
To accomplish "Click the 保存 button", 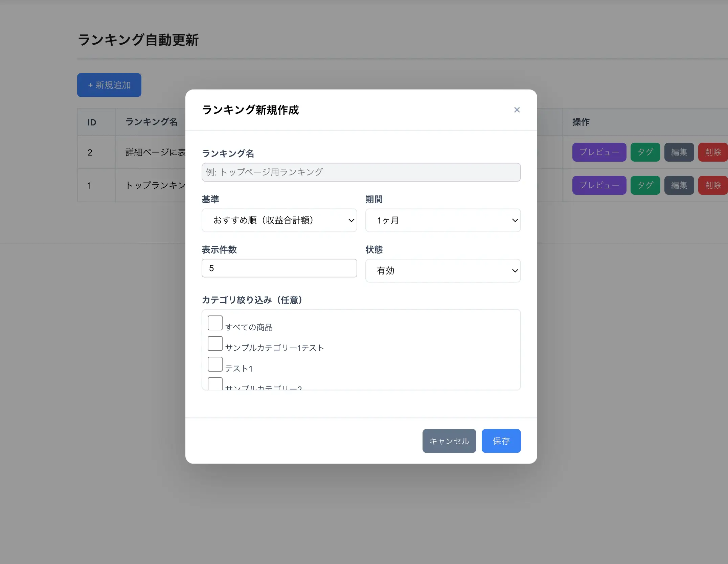I will pos(501,441).
